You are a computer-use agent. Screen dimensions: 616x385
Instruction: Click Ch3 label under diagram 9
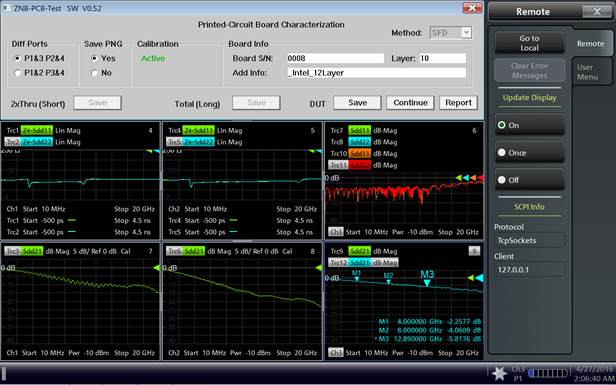click(x=336, y=353)
